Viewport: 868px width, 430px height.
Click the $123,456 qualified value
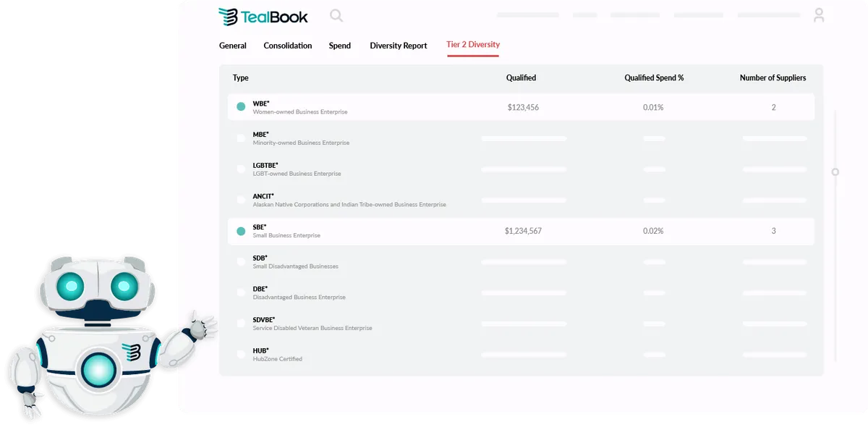pyautogui.click(x=523, y=107)
